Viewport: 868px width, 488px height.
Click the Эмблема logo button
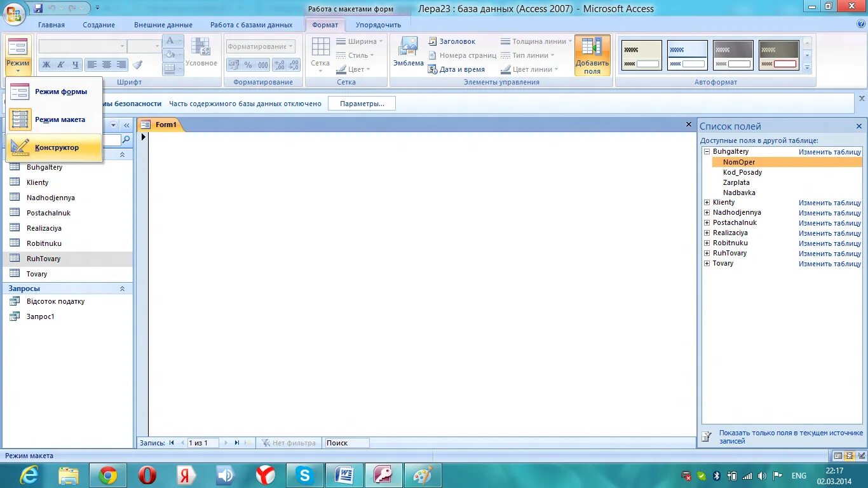[408, 52]
